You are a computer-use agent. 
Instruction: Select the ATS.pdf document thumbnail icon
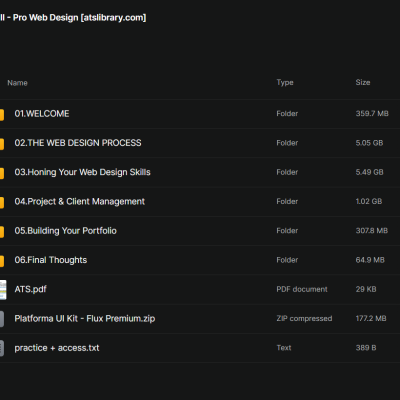click(x=3, y=289)
